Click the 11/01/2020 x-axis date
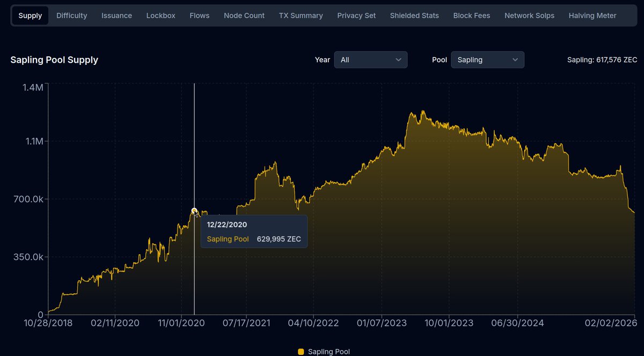644x356 pixels. (181, 323)
